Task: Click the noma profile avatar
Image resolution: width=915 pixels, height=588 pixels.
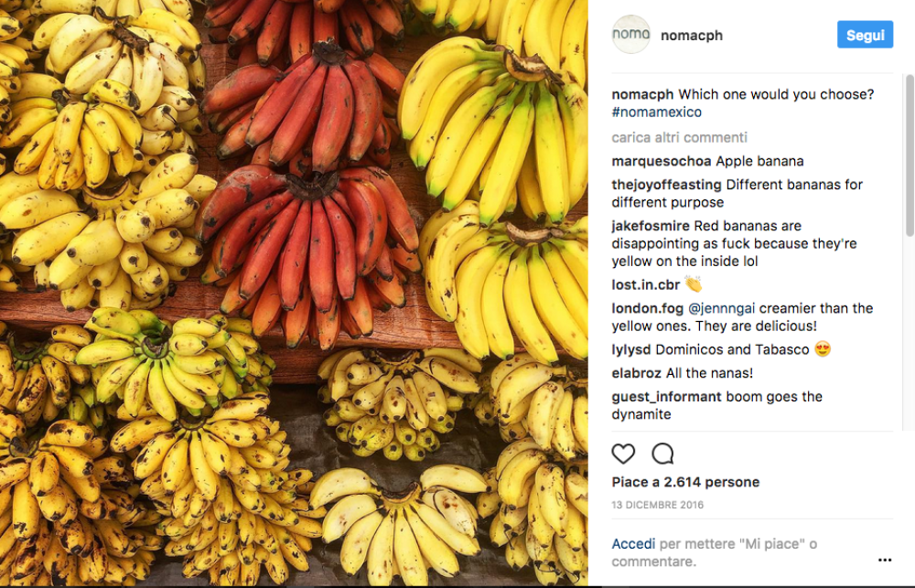Action: (x=630, y=35)
